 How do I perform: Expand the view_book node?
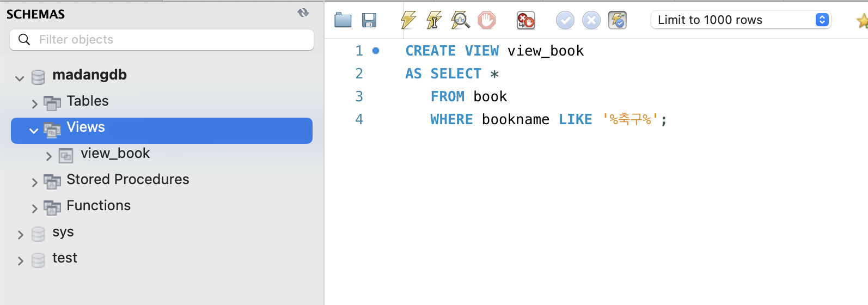click(x=48, y=156)
